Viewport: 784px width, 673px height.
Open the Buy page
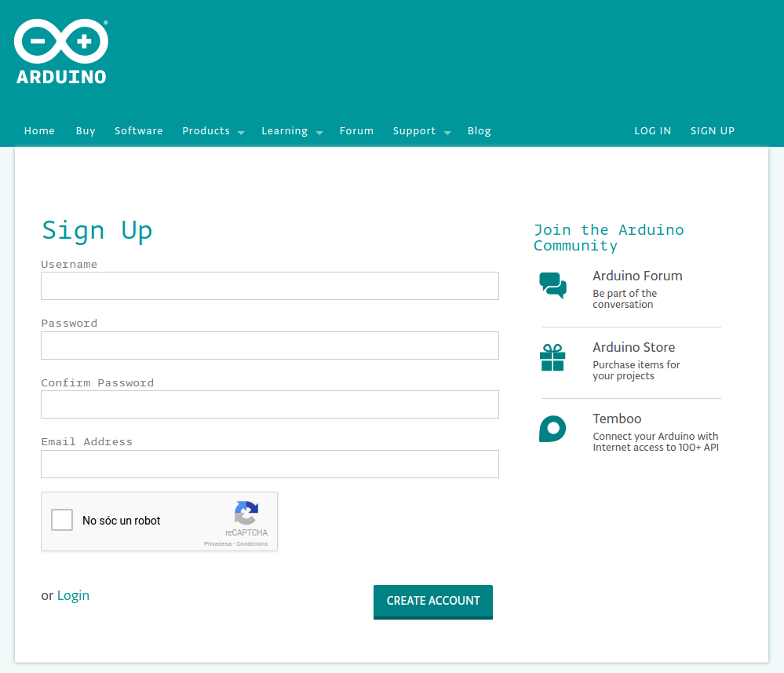[86, 130]
